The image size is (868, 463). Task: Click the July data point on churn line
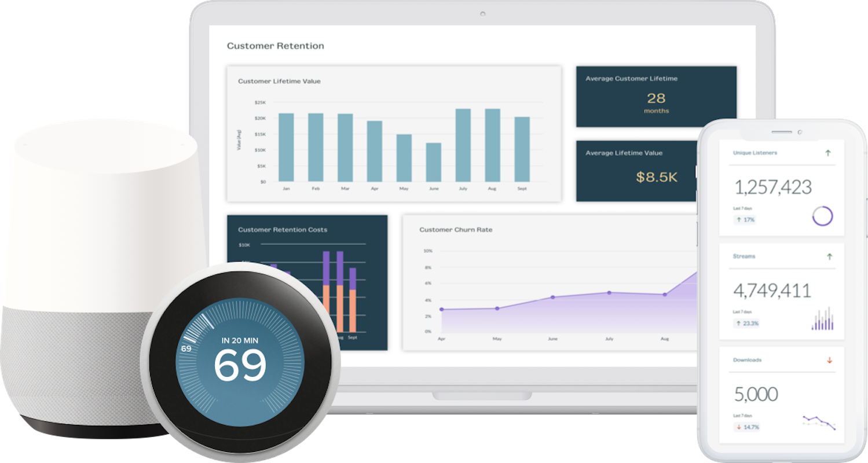click(x=609, y=293)
